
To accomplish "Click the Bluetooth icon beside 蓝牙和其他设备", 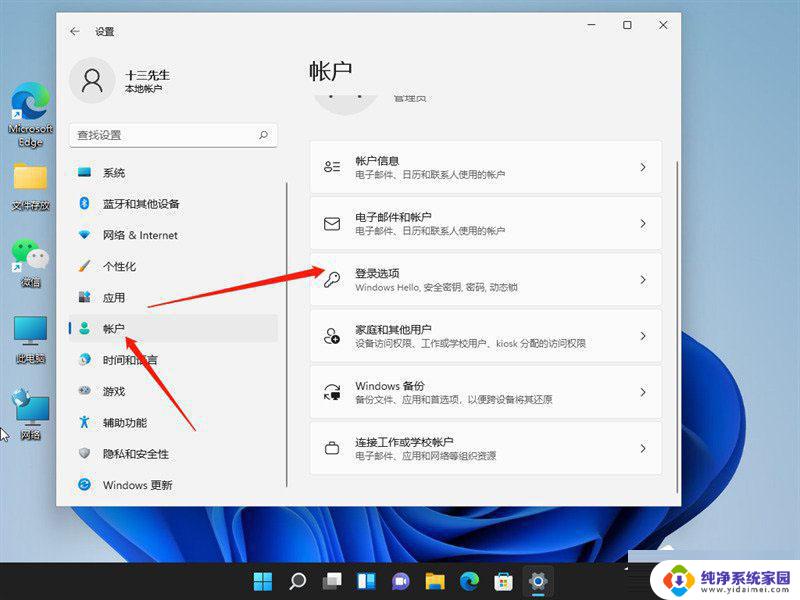I will tap(84, 204).
